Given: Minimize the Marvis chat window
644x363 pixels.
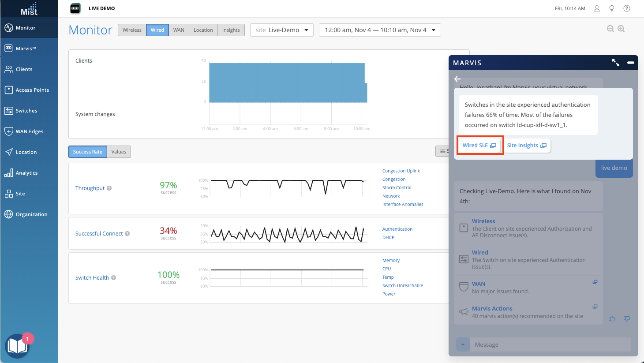Looking at the screenshot, I should click(x=631, y=63).
